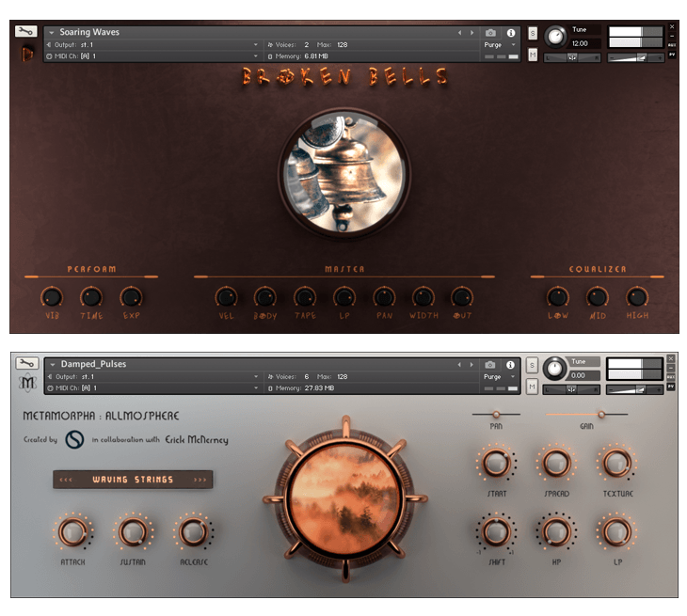Click the Tune knob in Soaring Waves header
Image resolution: width=687 pixels, height=616 pixels.
(x=555, y=37)
